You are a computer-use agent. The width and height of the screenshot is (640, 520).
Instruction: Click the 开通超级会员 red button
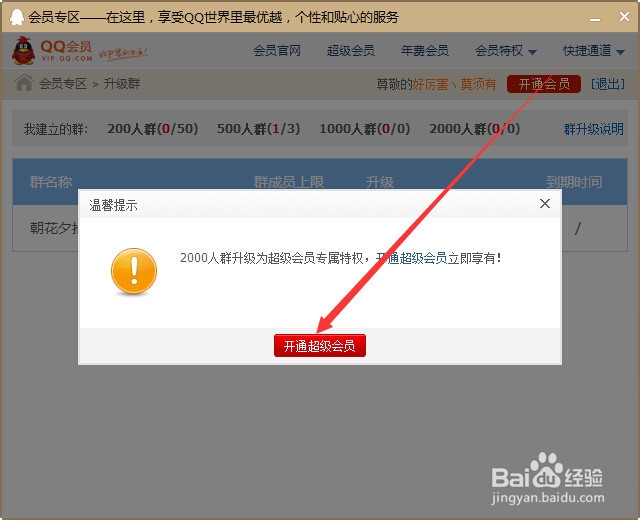[320, 346]
